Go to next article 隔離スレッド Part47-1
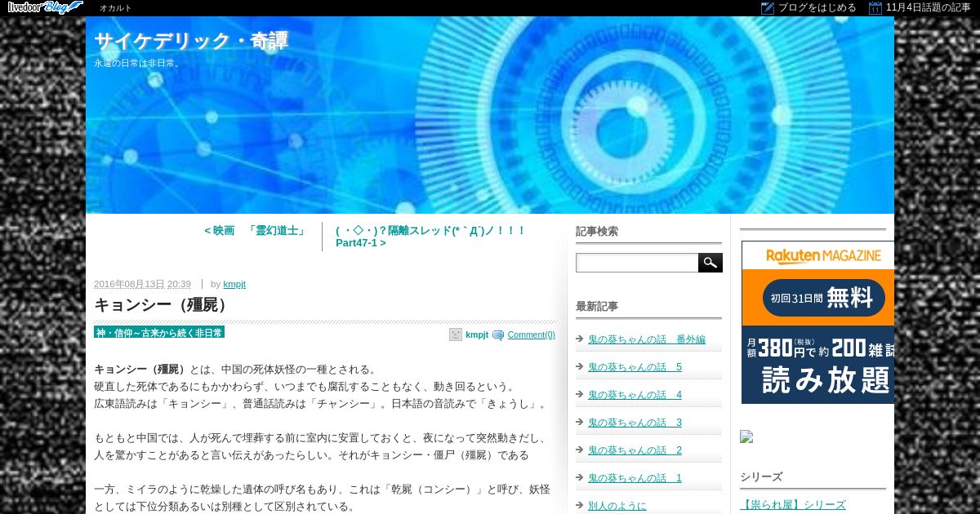 tap(430, 237)
